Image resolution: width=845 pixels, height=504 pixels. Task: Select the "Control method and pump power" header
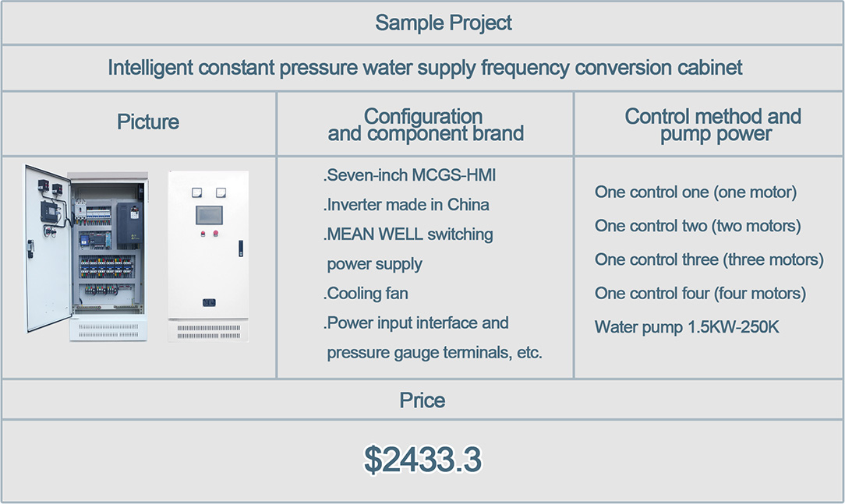[712, 125]
